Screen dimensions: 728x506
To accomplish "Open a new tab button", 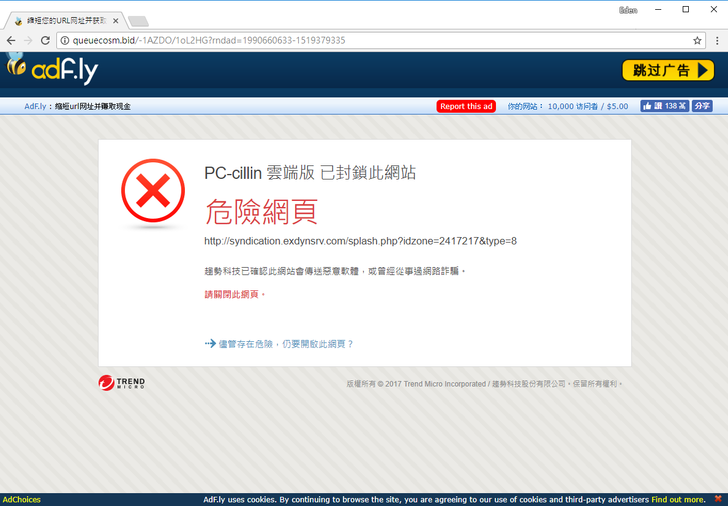I will pyautogui.click(x=138, y=21).
